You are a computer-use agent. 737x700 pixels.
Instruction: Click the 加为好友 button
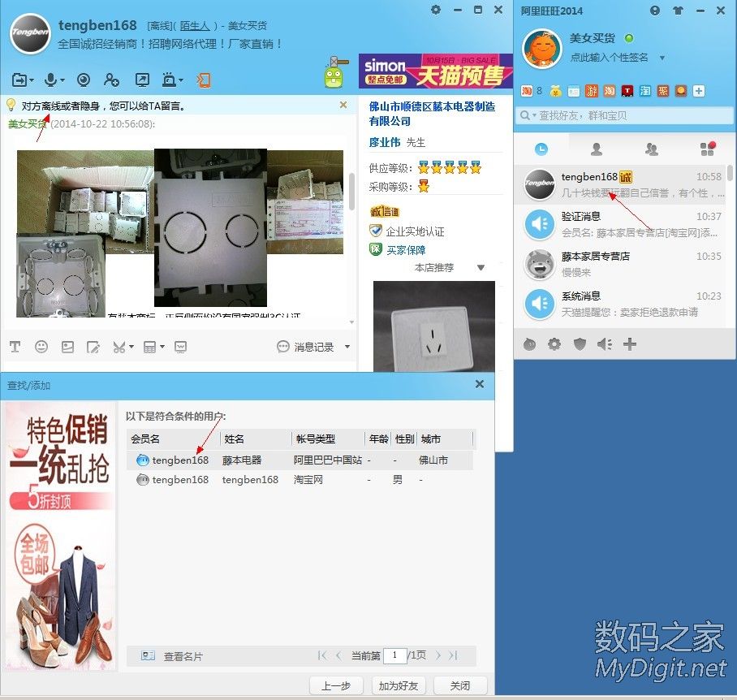click(x=398, y=686)
